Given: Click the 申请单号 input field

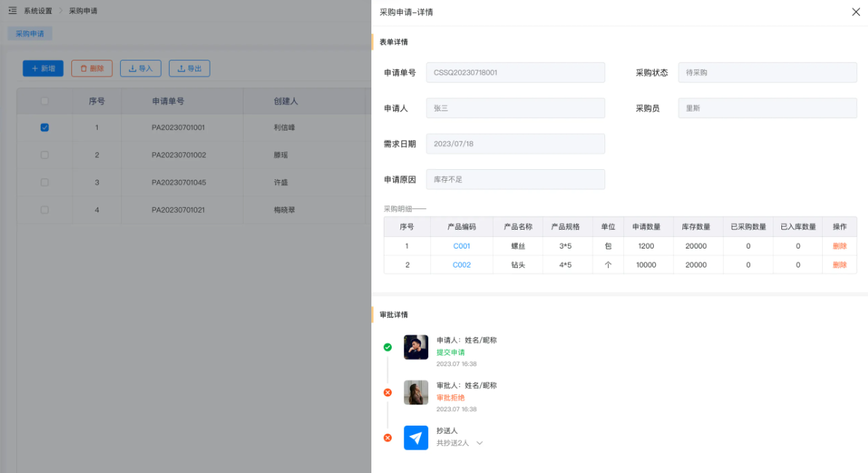Looking at the screenshot, I should click(516, 73).
